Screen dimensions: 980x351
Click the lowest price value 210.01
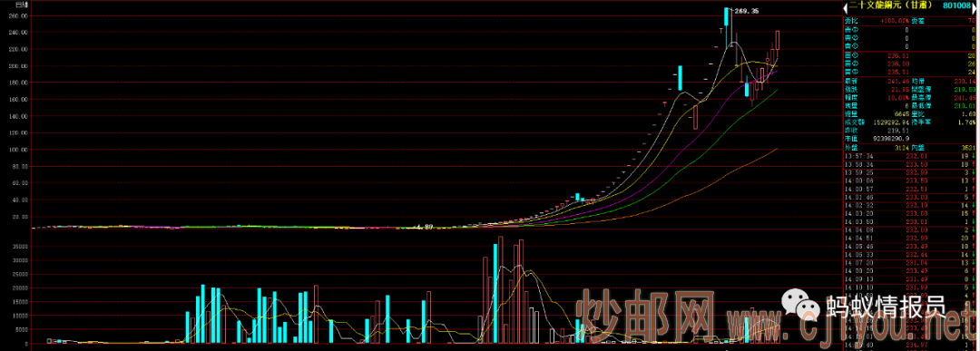(x=965, y=106)
